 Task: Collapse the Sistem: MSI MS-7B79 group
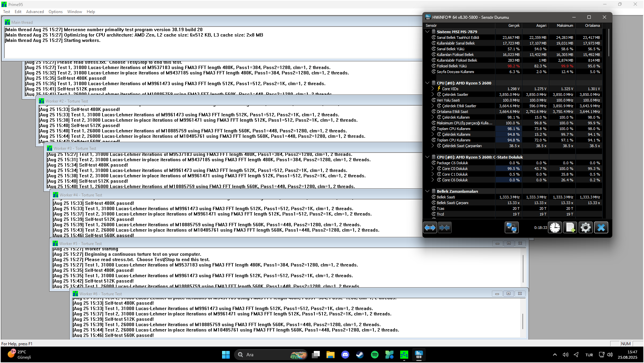[x=427, y=32]
